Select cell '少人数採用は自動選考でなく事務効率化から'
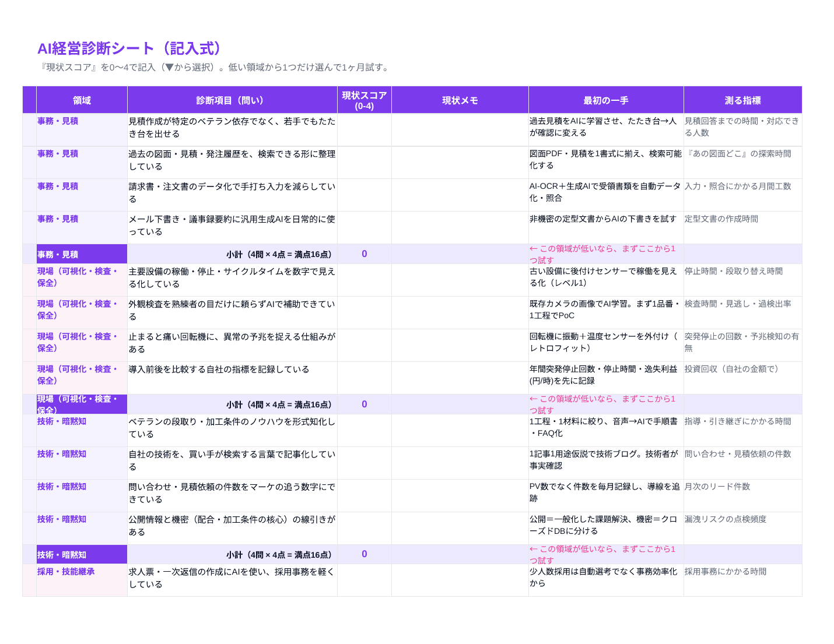The width and height of the screenshot is (834, 644). click(606, 580)
